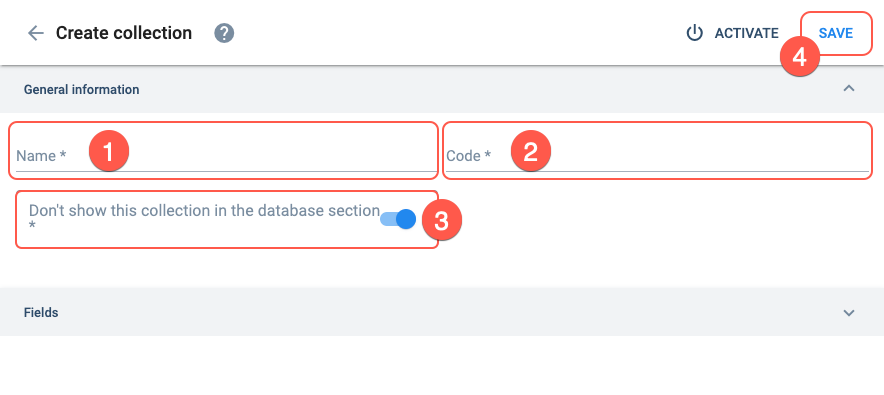Click the red number 3 annotation badge
Viewport: 884px width, 395px height.
pos(442,220)
